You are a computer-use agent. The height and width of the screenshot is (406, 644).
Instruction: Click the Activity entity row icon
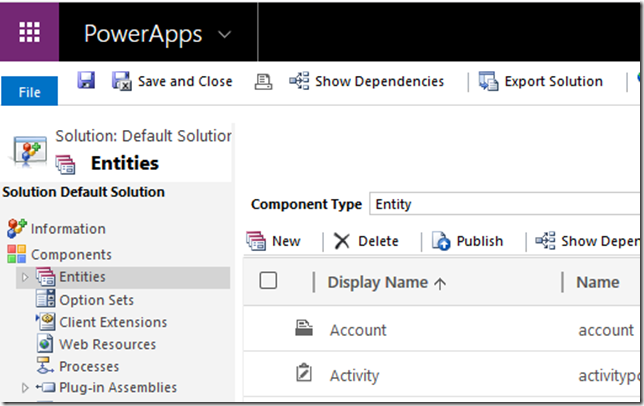tap(305, 375)
